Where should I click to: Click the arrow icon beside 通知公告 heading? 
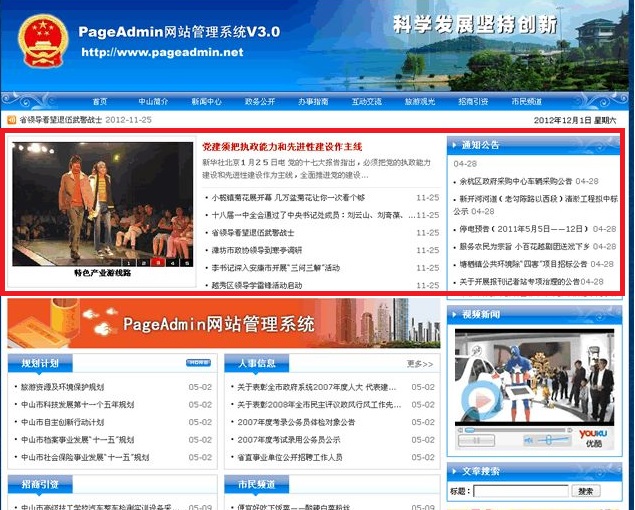pos(454,145)
